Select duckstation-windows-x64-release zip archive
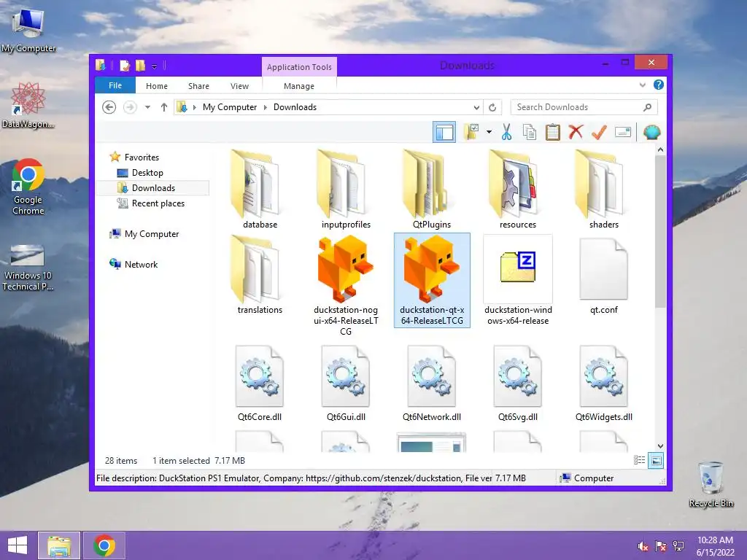This screenshot has height=560, width=747. click(518, 280)
